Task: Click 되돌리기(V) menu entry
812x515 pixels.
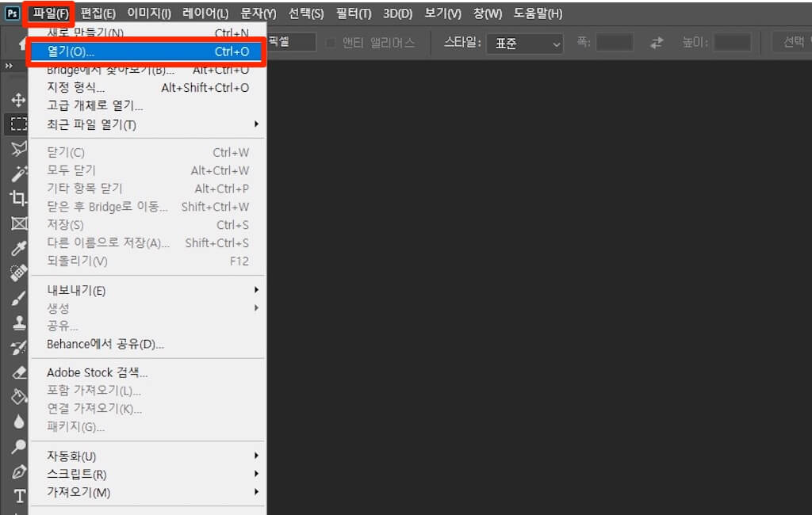Action: tap(147, 261)
